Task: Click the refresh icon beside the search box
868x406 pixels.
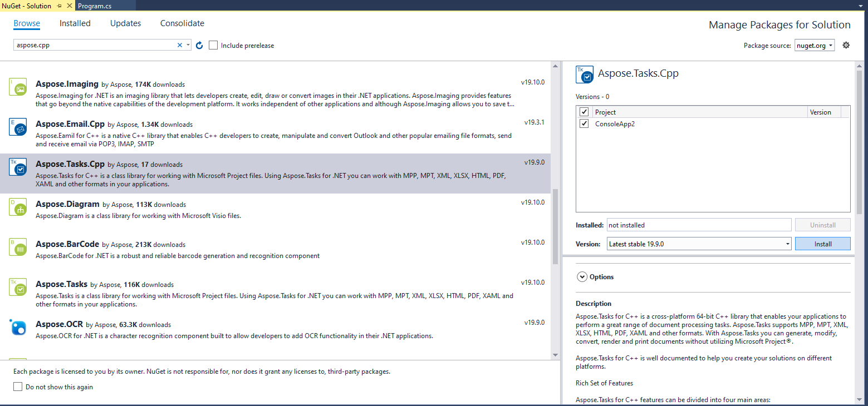Action: [200, 46]
